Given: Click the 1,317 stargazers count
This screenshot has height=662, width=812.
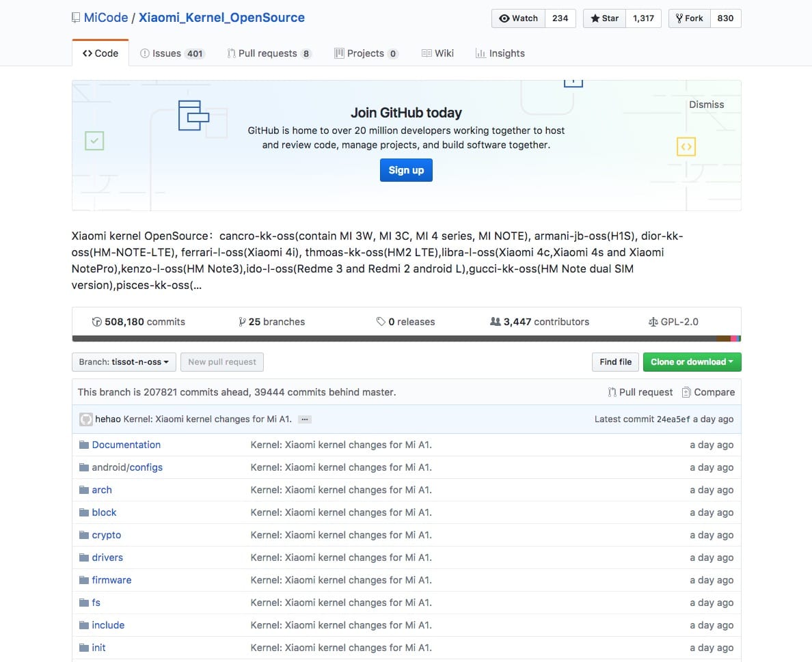Looking at the screenshot, I should click(x=643, y=18).
